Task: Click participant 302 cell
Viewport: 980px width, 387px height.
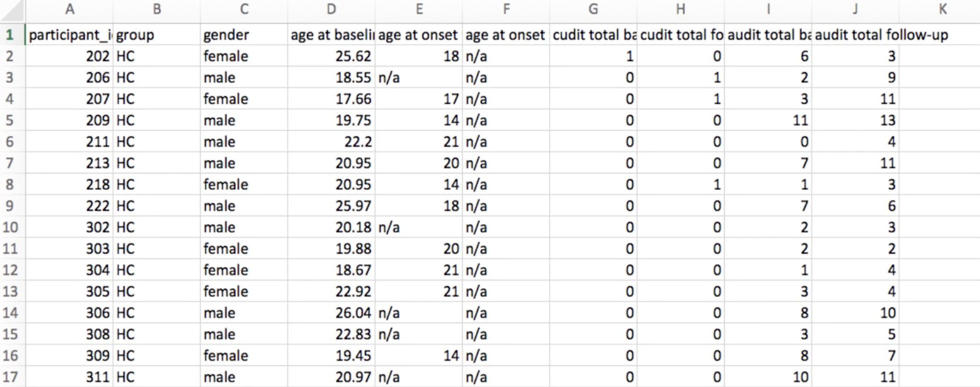Action: pyautogui.click(x=69, y=227)
